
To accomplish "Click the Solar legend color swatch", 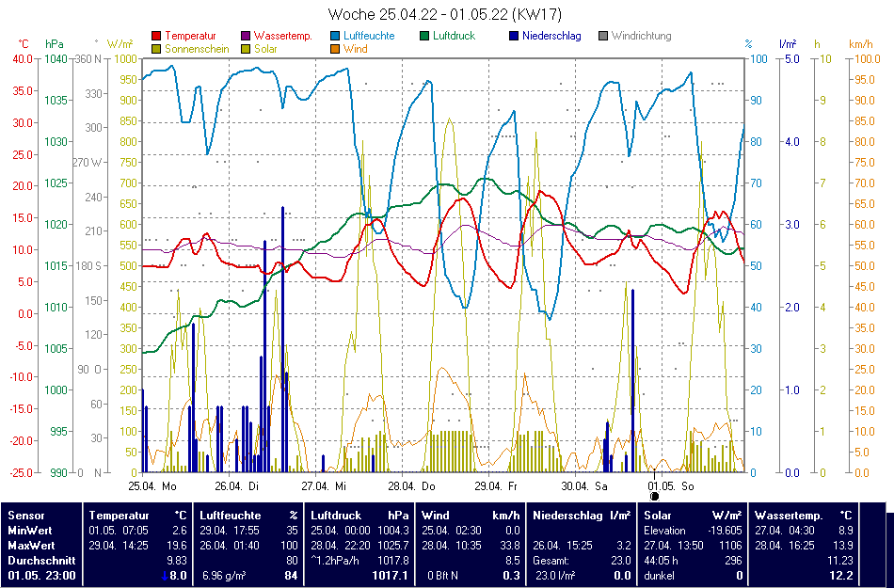I will click(246, 49).
